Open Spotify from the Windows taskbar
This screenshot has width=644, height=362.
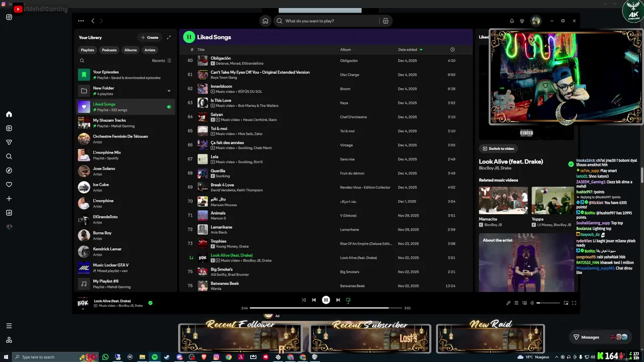tap(154, 357)
